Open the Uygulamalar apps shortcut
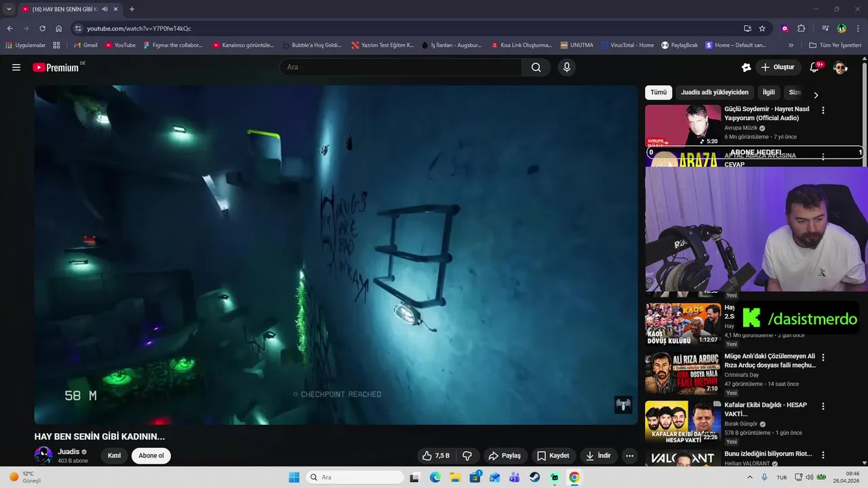 click(26, 45)
